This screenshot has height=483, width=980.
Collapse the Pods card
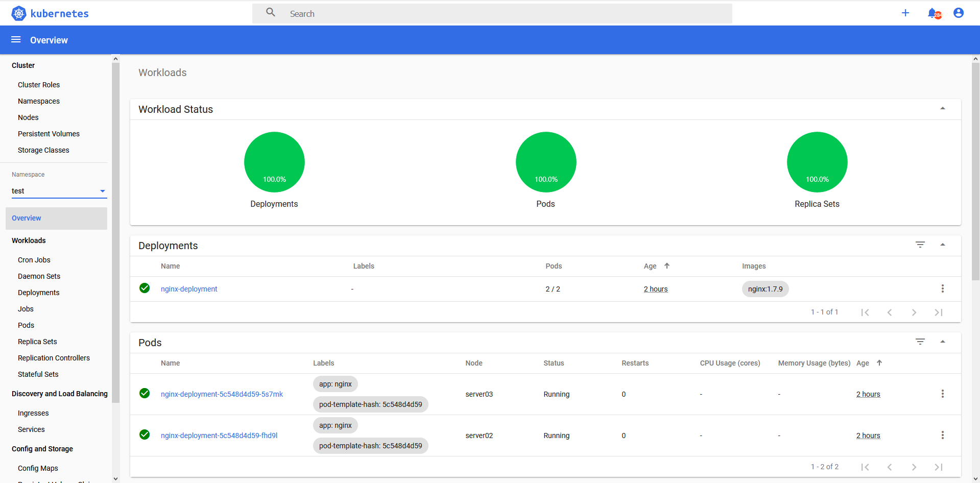(x=943, y=342)
